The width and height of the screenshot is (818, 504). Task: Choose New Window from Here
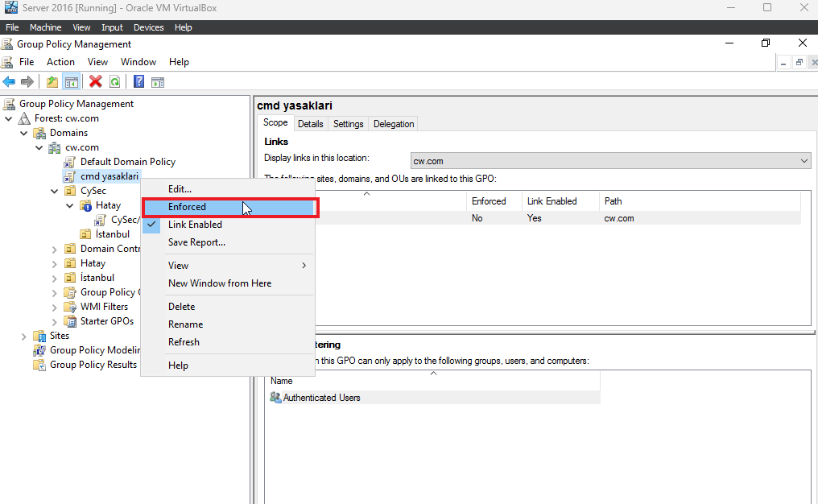[x=229, y=283]
